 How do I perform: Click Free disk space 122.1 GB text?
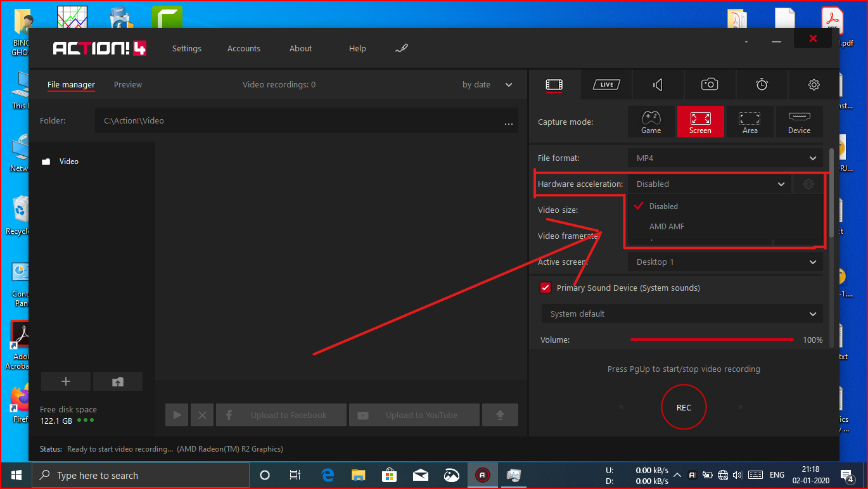(x=68, y=415)
